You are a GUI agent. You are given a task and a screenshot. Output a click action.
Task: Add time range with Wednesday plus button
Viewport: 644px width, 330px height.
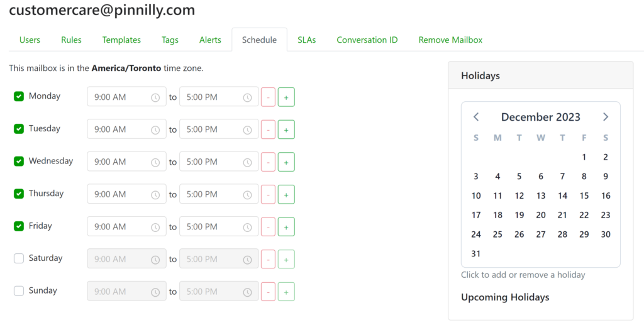tap(286, 162)
